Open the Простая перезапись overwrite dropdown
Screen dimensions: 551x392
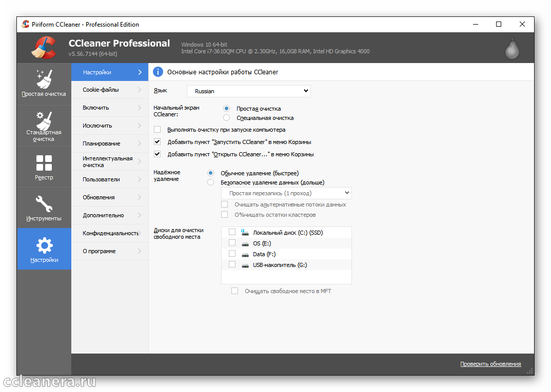[286, 193]
